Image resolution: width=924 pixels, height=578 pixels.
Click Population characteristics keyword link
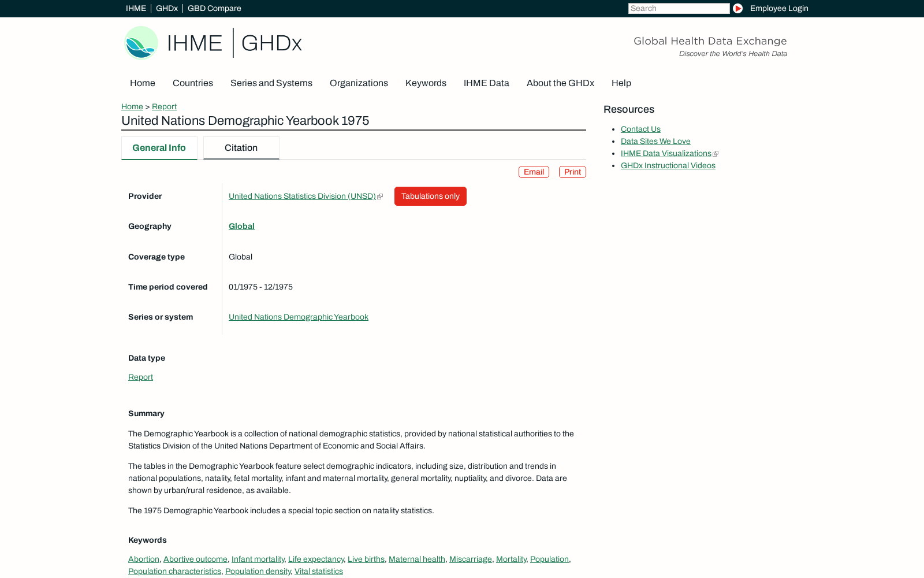[174, 571]
